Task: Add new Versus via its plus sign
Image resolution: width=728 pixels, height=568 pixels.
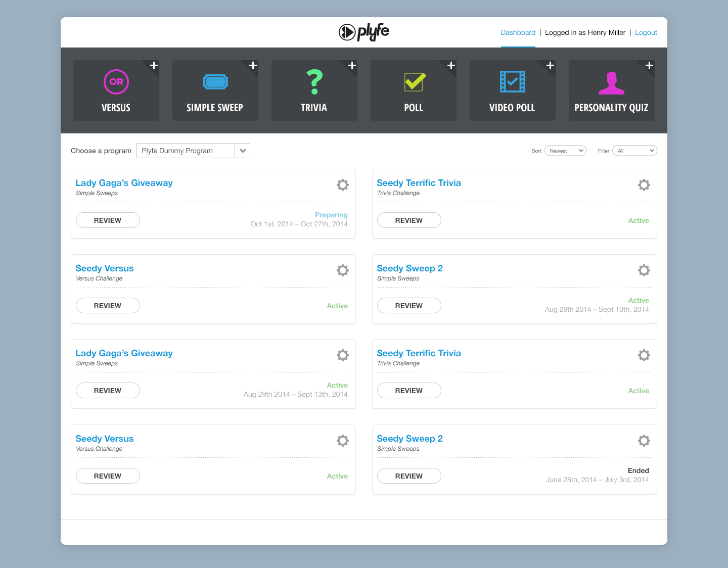Action: click(x=154, y=66)
